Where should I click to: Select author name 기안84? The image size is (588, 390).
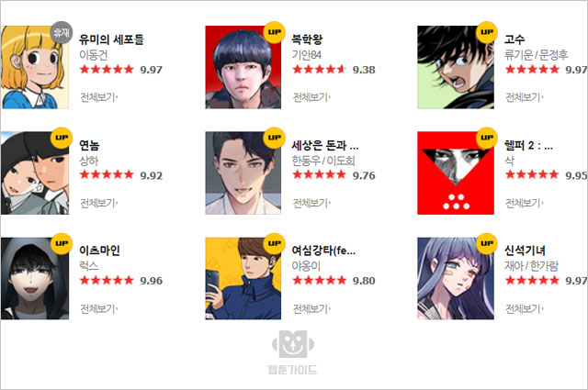point(306,55)
